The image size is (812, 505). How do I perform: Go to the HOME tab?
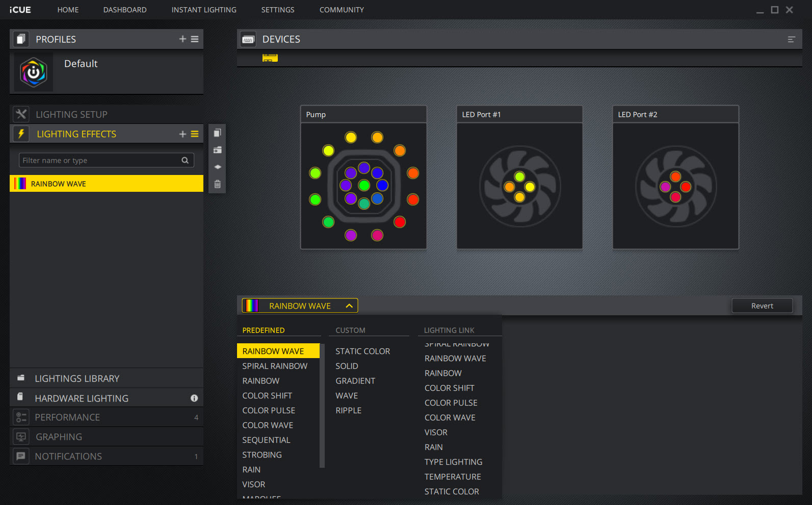[68, 10]
